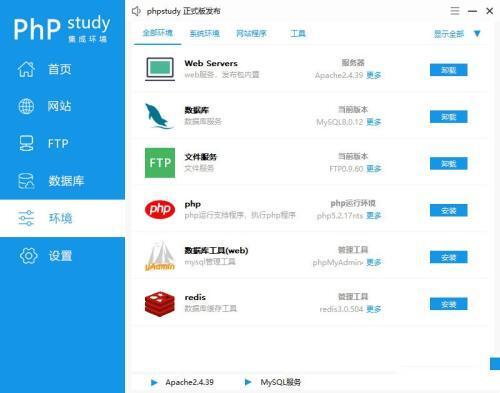Click the MySQL服务 status bar label
Viewport: 500px width, 393px height.
coord(281,382)
